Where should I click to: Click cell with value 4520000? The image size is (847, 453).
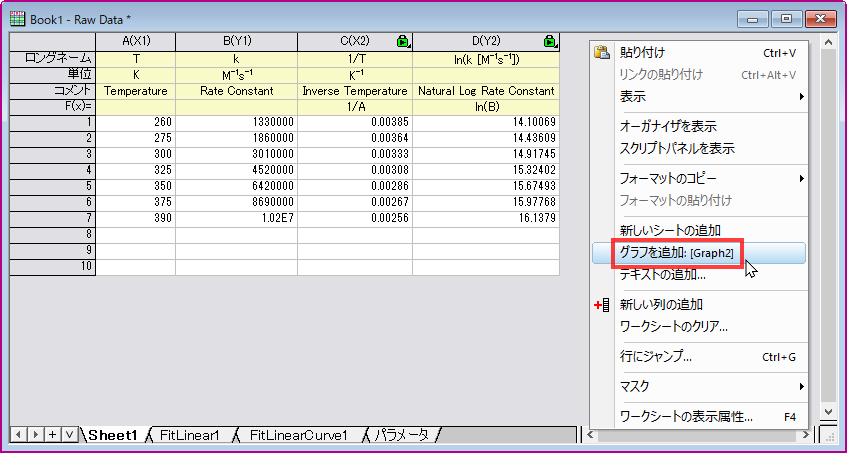click(x=237, y=171)
